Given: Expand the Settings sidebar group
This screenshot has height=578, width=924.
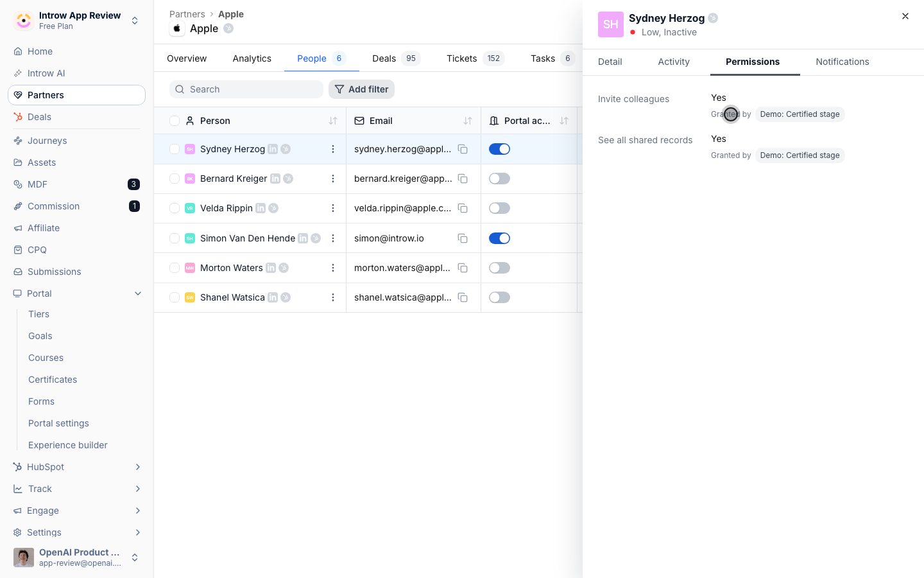Looking at the screenshot, I should coord(76,532).
